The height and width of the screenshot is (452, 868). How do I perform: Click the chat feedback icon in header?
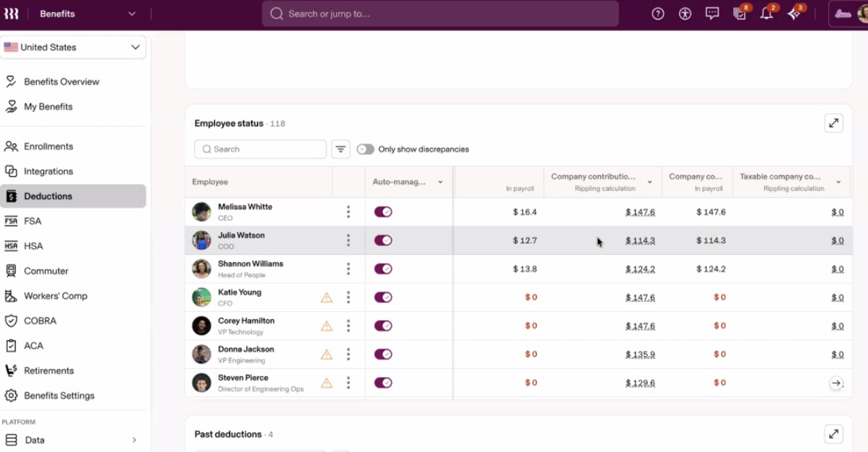tap(712, 14)
